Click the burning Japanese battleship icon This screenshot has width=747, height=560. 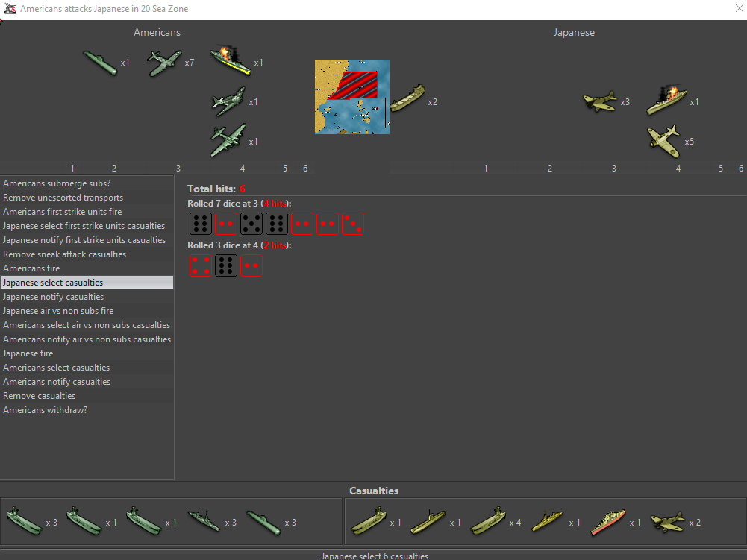click(x=666, y=101)
